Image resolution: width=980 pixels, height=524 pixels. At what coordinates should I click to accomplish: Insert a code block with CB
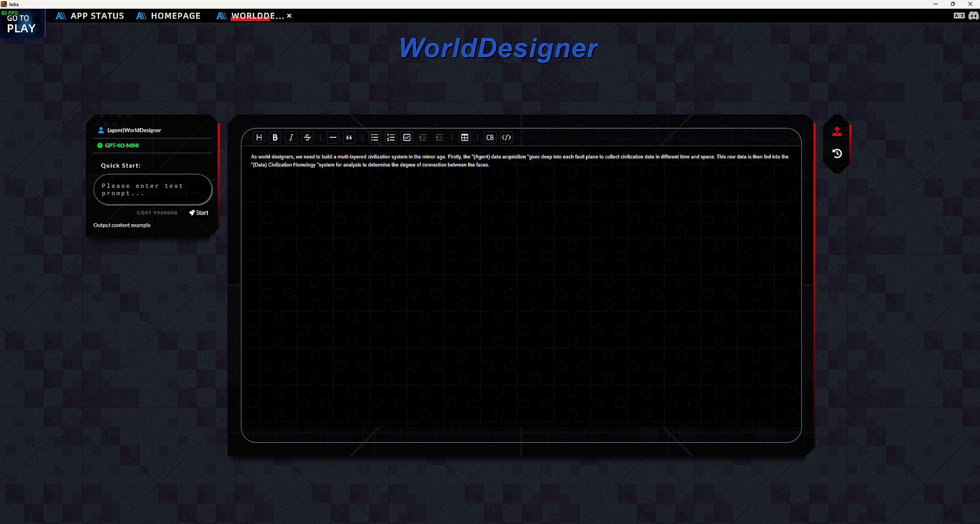pyautogui.click(x=490, y=137)
